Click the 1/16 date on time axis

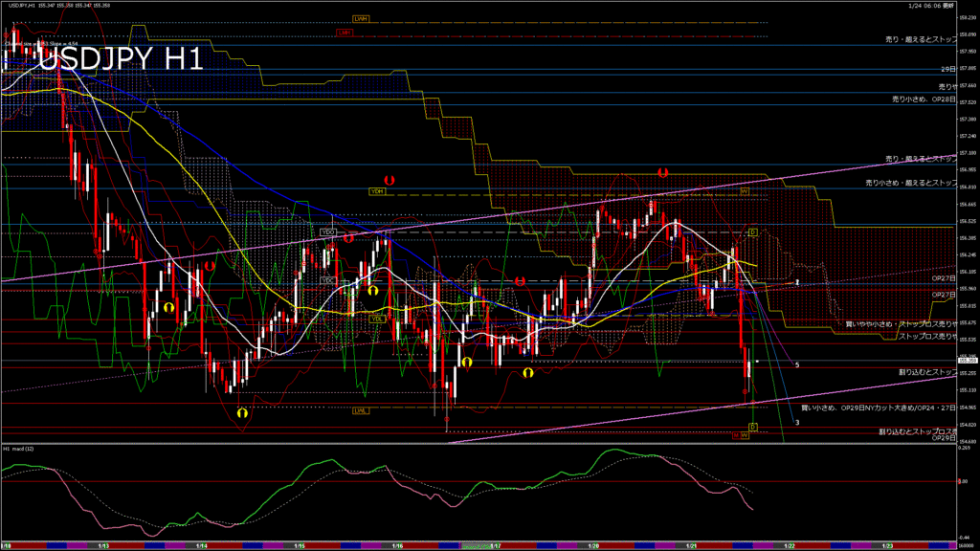(x=397, y=546)
